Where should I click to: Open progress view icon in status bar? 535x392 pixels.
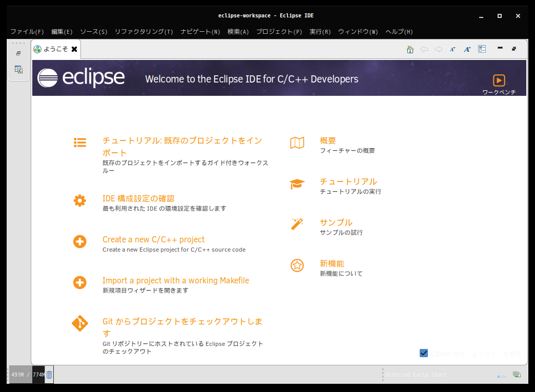coord(517,375)
